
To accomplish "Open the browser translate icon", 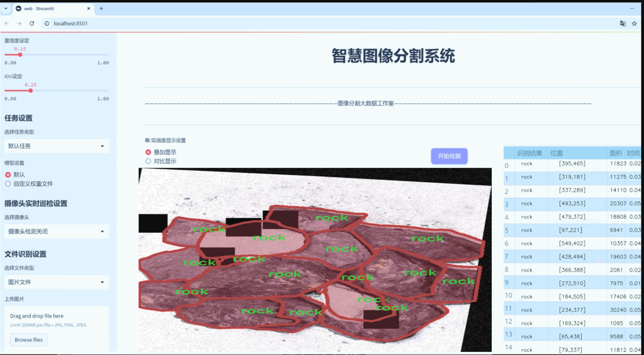I will coord(623,23).
